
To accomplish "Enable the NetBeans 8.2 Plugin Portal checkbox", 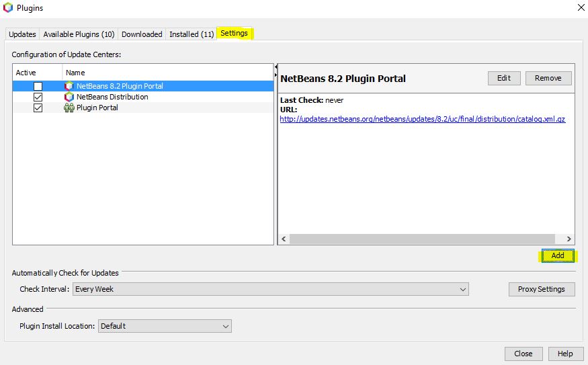I will tap(38, 86).
